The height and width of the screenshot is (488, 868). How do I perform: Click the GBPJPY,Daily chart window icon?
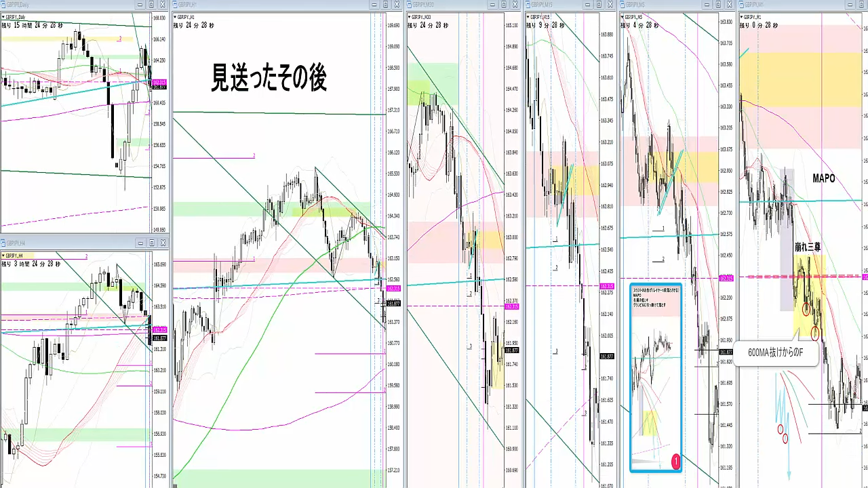[4, 4]
